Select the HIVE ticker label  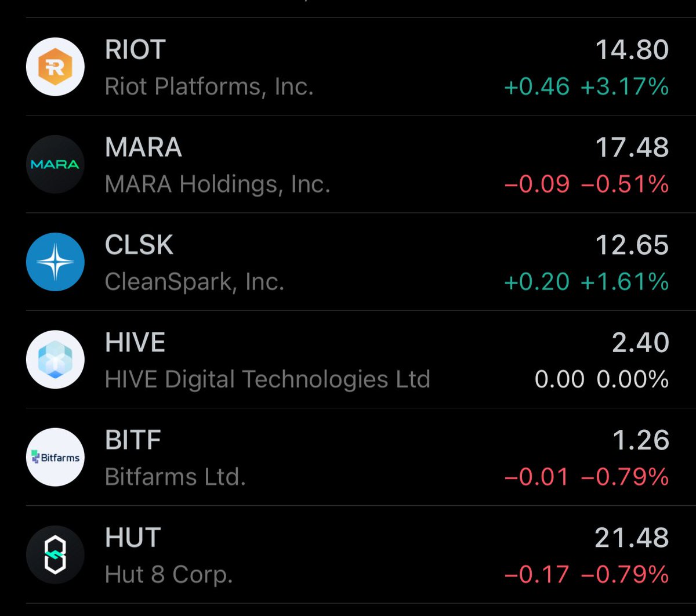coord(135,342)
